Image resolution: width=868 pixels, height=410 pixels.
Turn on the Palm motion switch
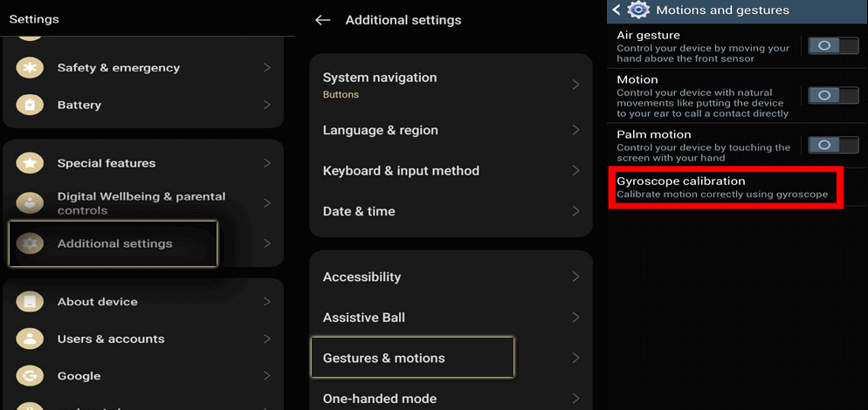click(833, 145)
